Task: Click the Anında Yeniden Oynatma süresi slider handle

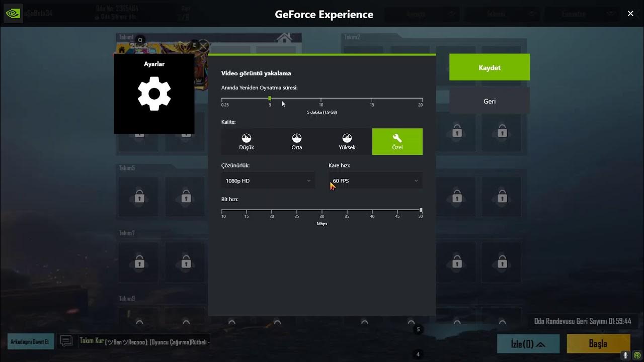Action: point(270,99)
